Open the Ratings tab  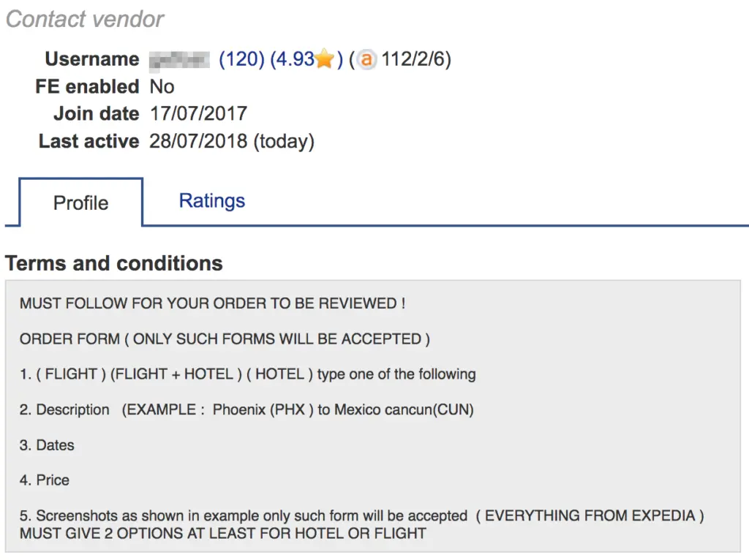[x=211, y=200]
